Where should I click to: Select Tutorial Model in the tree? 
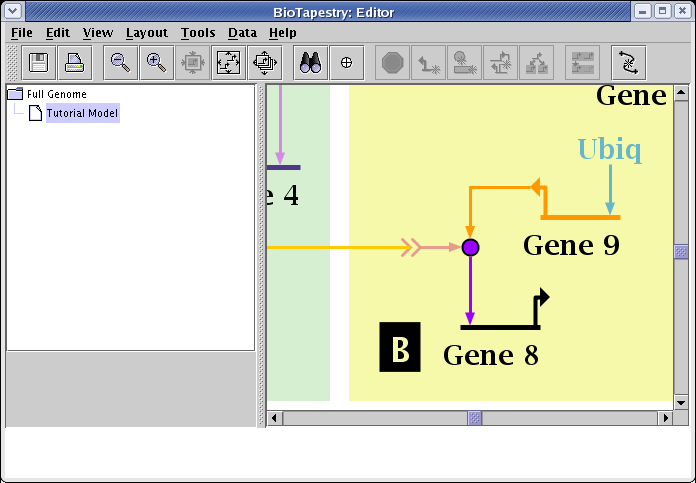(81, 113)
